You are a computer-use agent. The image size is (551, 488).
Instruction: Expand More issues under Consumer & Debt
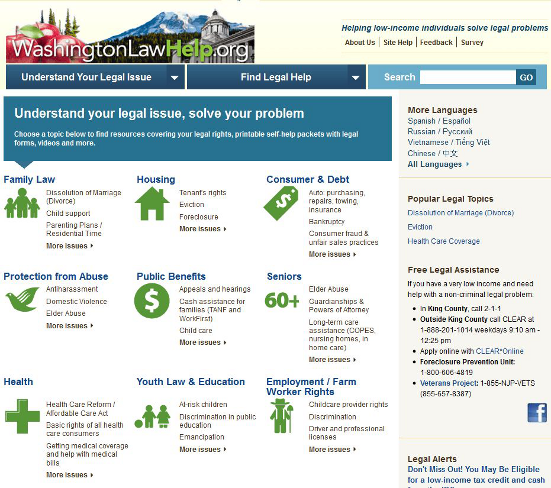point(332,254)
